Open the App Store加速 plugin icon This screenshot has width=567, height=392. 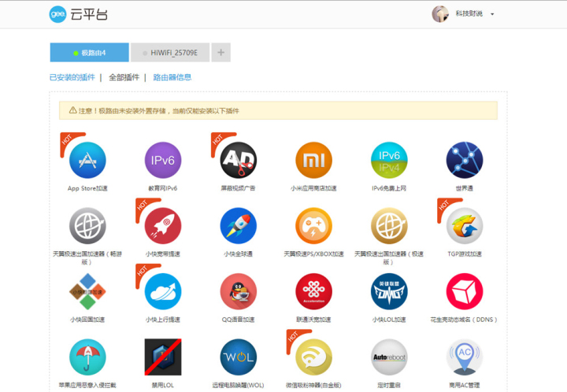click(87, 160)
